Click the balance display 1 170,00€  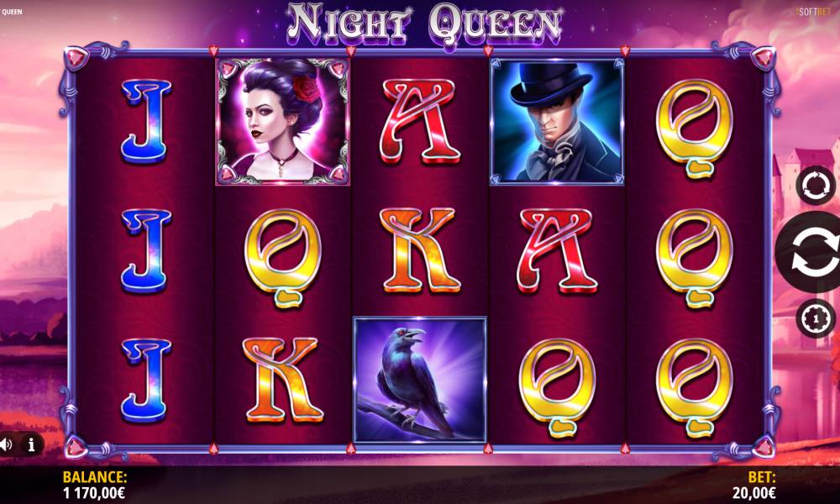tap(94, 493)
